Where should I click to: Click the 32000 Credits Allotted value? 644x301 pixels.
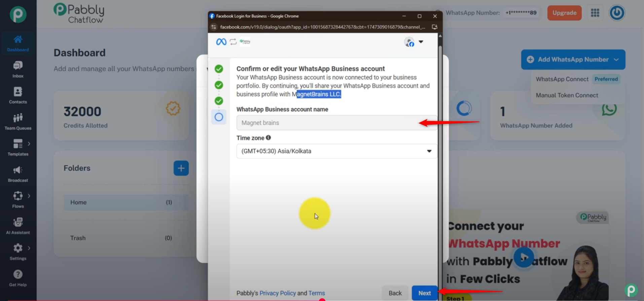point(82,111)
